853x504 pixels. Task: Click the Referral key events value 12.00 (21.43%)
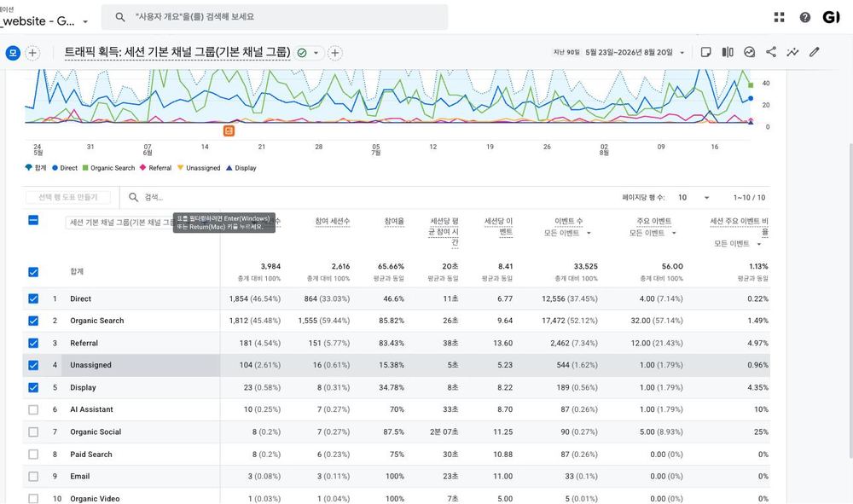pyautogui.click(x=657, y=343)
